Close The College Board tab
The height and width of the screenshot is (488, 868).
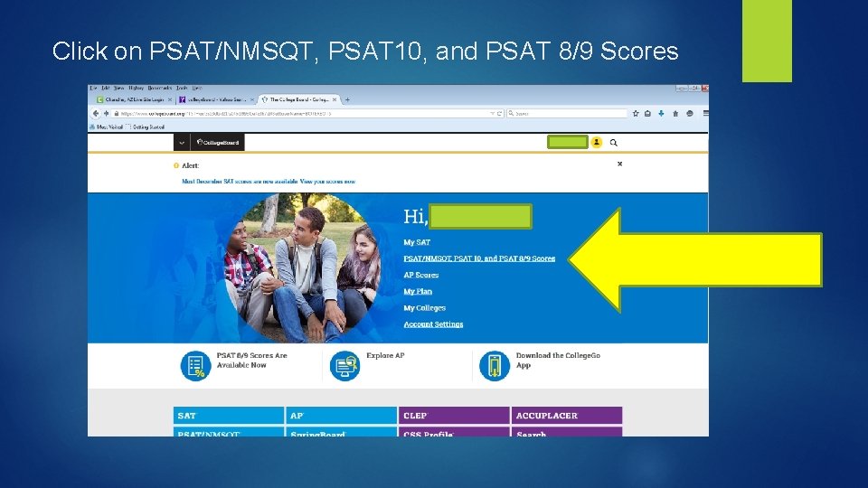[335, 100]
